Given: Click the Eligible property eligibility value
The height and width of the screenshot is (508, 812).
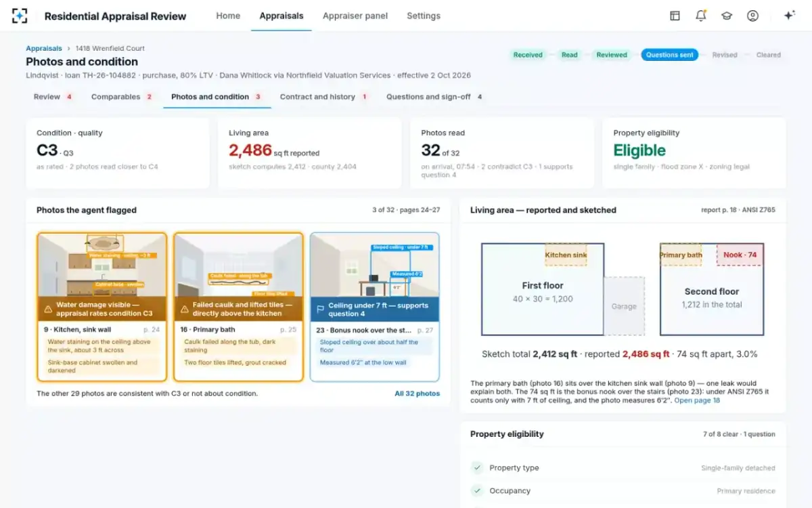Looking at the screenshot, I should pyautogui.click(x=639, y=150).
